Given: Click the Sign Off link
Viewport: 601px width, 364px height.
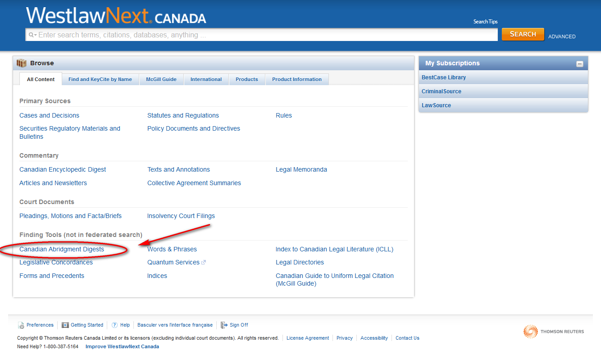Looking at the screenshot, I should pos(239,325).
